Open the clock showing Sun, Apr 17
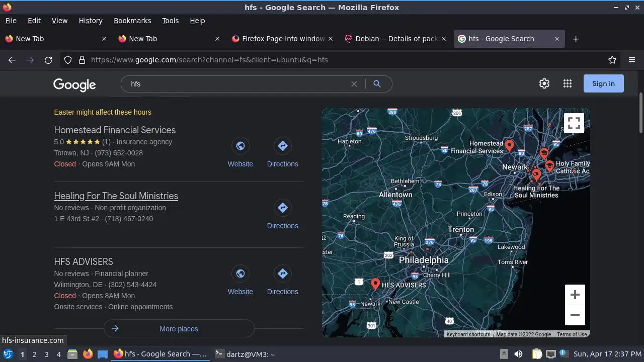This screenshot has width=644, height=362. point(607,354)
